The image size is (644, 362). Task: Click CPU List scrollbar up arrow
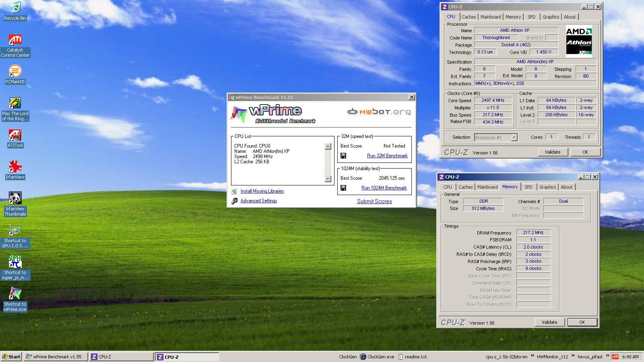pos(328,146)
